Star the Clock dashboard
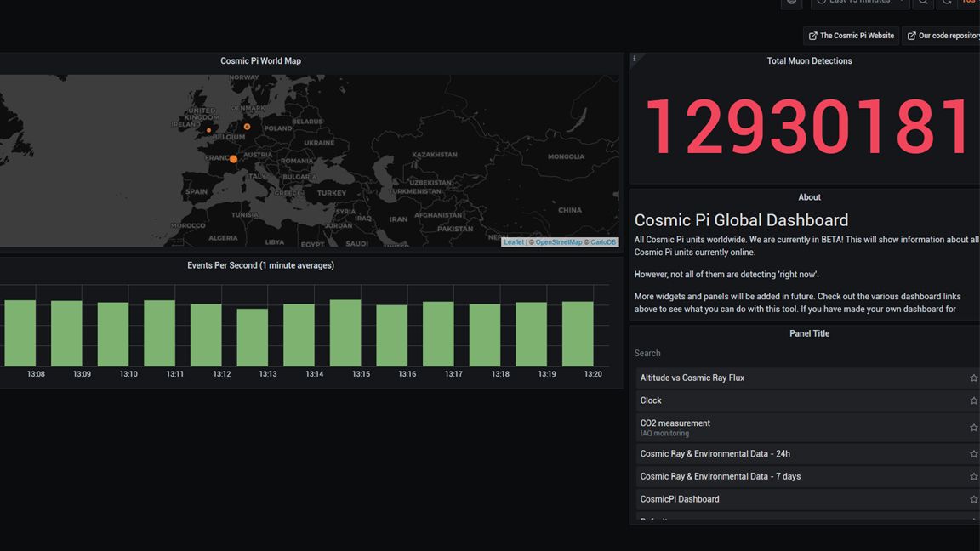Viewport: 980px width, 551px height. click(x=973, y=400)
